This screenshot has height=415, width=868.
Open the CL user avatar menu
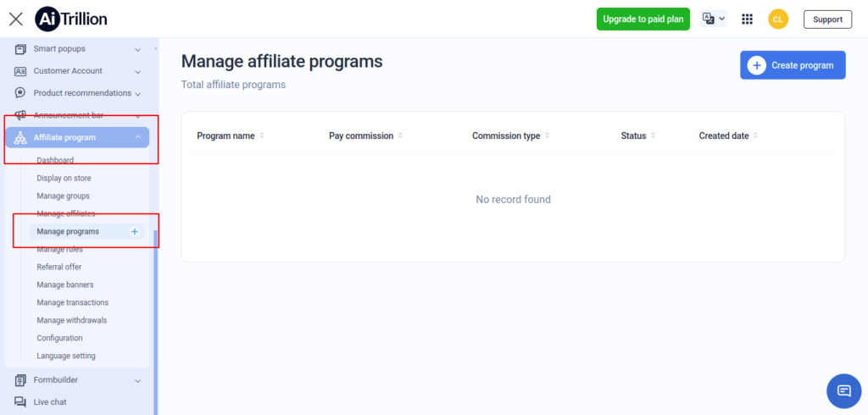click(x=778, y=19)
